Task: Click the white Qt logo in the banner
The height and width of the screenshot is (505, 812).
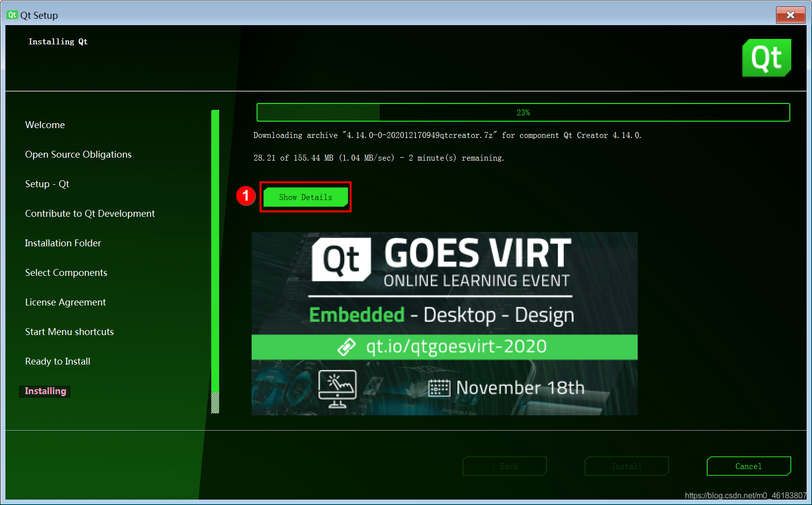Action: [x=341, y=260]
